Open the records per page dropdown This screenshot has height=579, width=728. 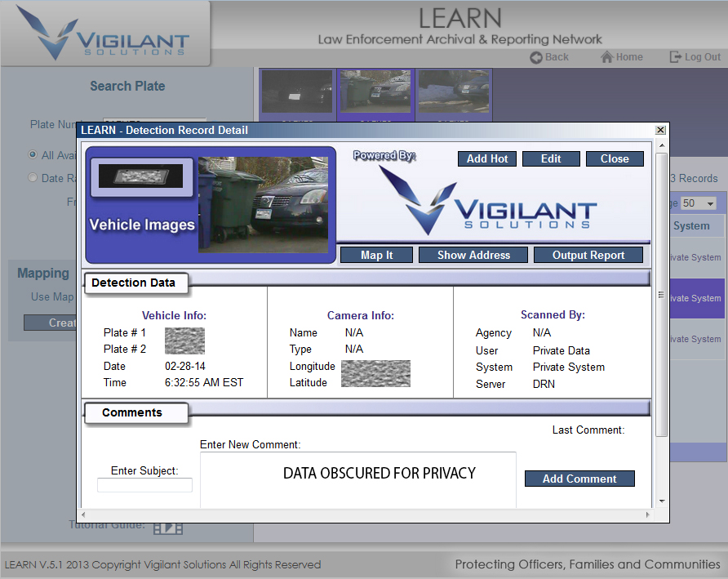point(699,203)
